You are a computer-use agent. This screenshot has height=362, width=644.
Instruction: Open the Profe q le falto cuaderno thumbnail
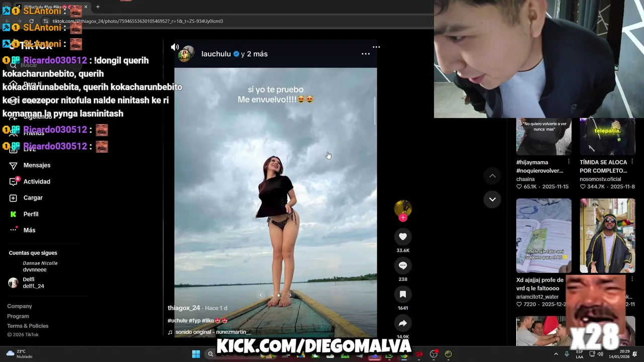click(543, 235)
